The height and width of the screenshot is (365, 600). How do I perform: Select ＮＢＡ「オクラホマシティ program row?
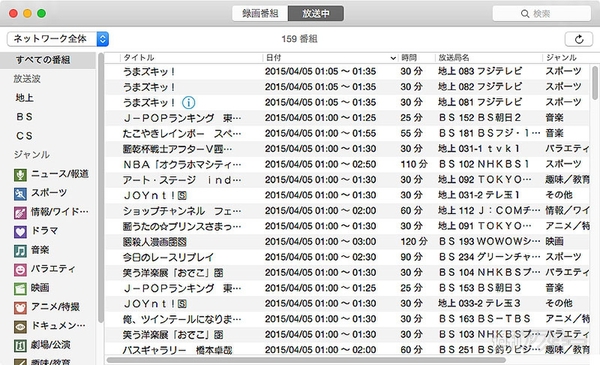tap(347, 165)
